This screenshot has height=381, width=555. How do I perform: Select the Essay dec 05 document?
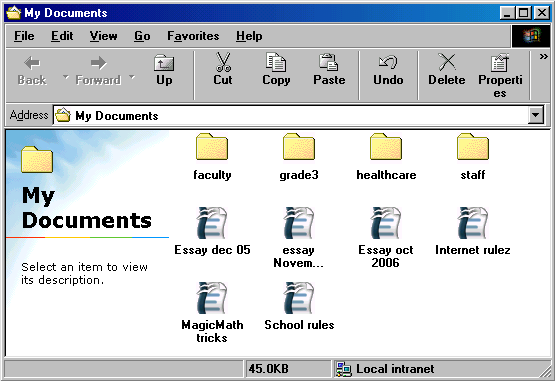(212, 231)
